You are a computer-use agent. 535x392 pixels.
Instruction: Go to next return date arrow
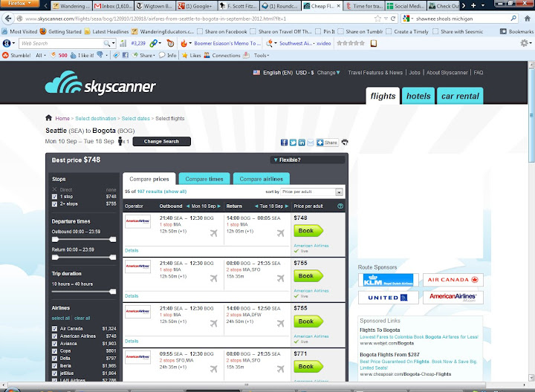point(287,206)
